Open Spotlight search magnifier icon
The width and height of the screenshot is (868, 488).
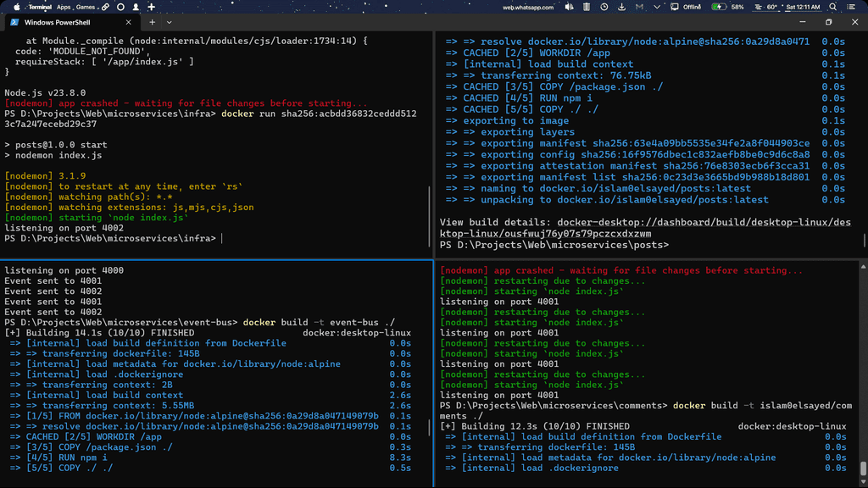click(833, 7)
